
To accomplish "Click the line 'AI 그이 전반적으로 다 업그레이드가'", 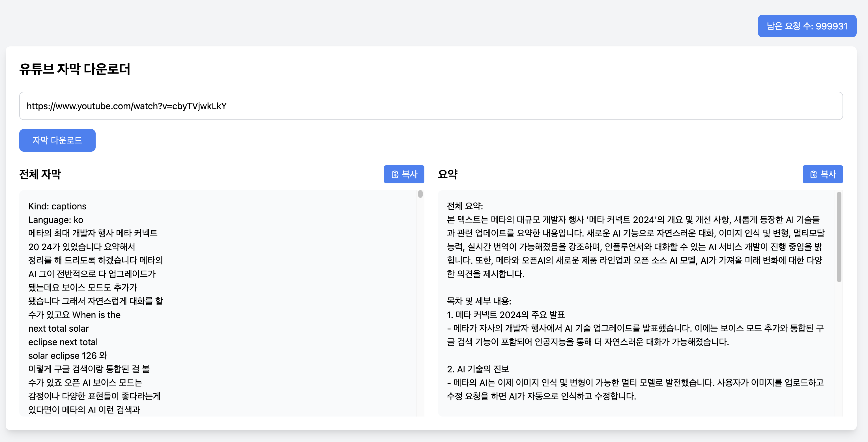I will click(92, 274).
